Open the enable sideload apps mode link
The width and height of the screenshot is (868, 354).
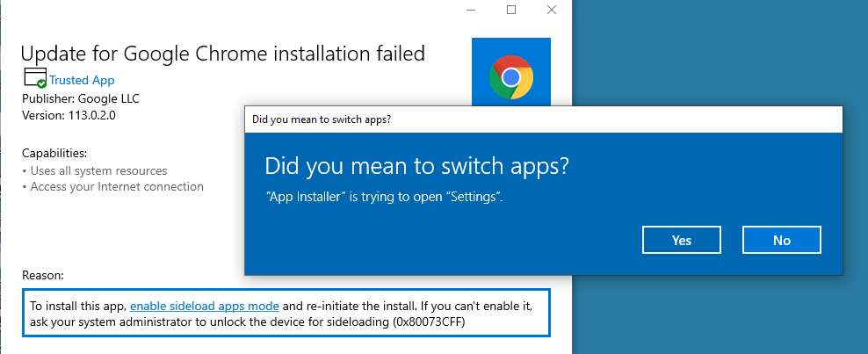[205, 307]
